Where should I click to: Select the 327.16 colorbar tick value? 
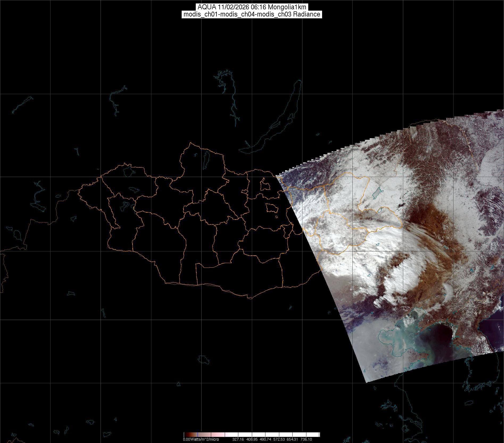[238, 439]
